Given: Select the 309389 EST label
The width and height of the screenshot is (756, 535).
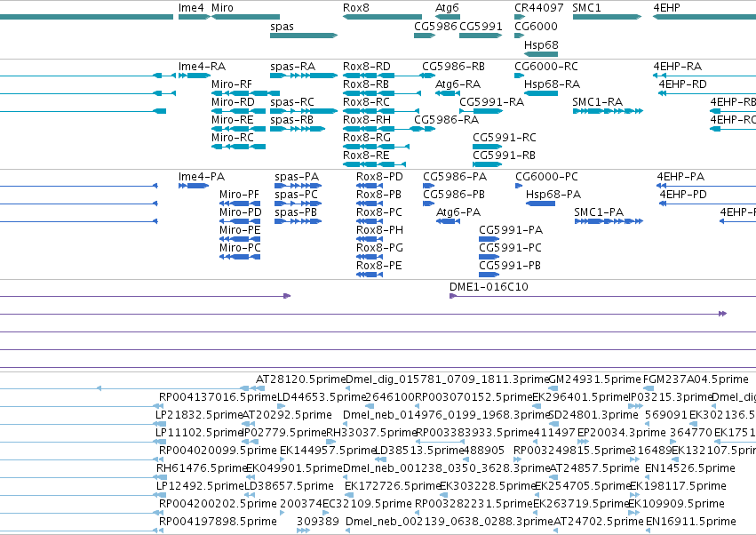Looking at the screenshot, I should point(318,522).
